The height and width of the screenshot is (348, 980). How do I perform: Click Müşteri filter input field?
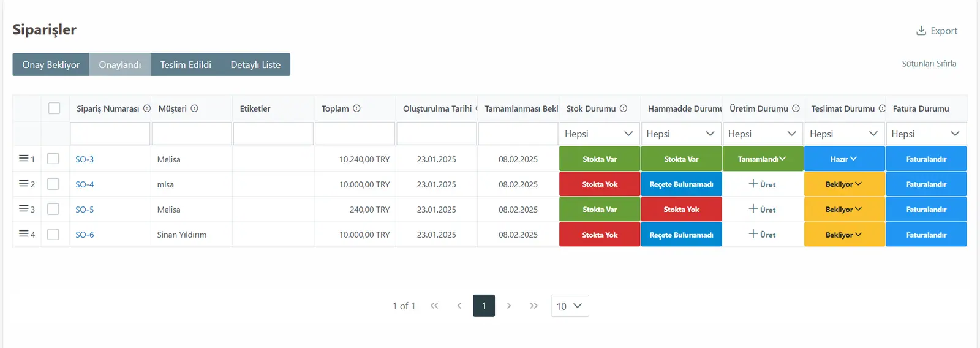(x=192, y=134)
